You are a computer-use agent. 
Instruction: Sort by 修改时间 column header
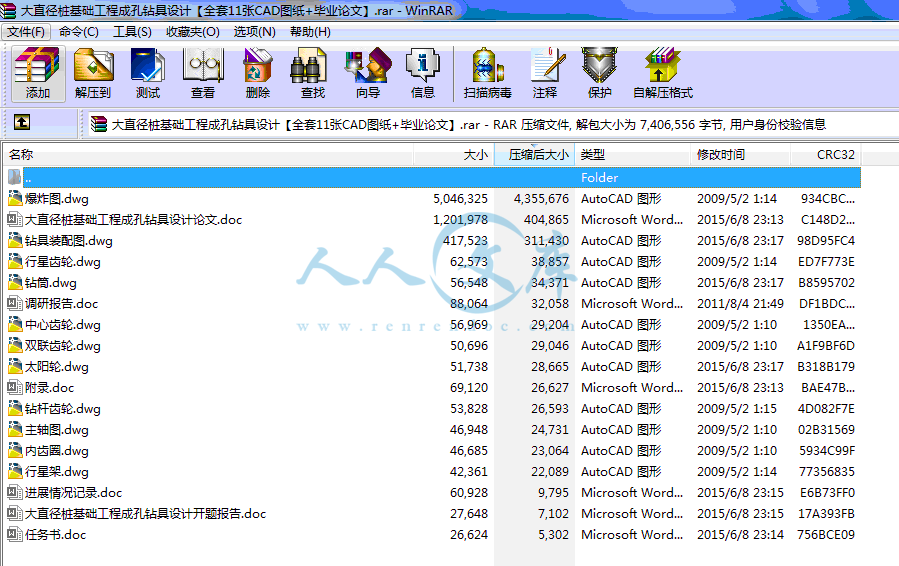[x=721, y=155]
